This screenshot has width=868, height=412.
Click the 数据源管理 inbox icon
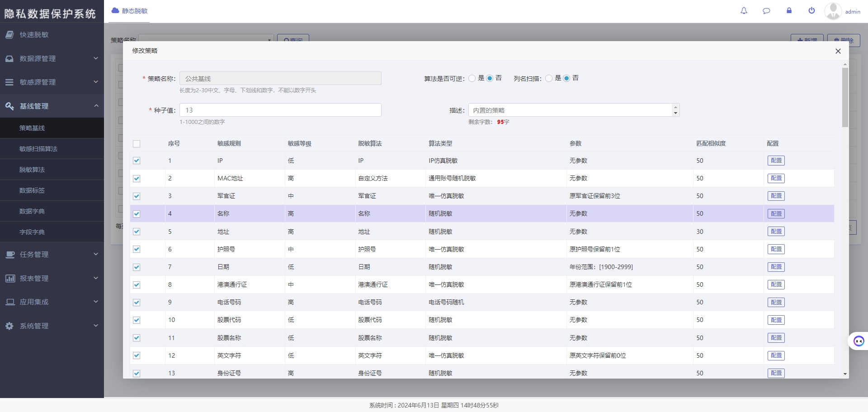tap(9, 58)
